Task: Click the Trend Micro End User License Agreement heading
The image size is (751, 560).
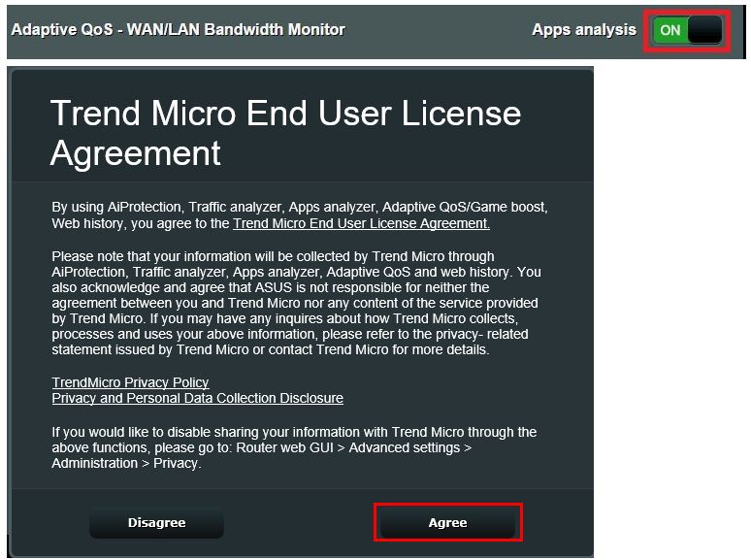Action: click(285, 133)
